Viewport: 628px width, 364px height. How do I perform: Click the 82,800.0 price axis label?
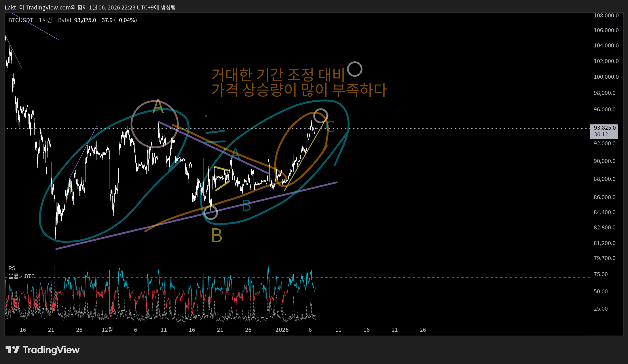pyautogui.click(x=605, y=228)
